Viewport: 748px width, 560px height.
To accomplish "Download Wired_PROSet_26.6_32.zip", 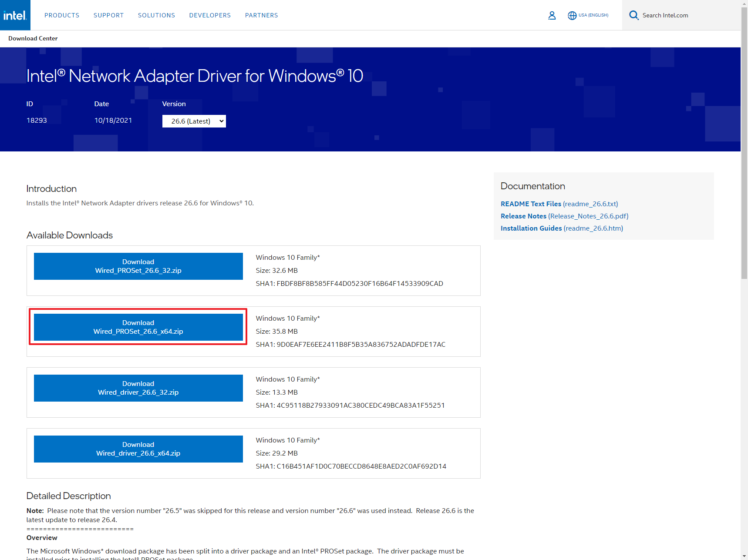I will click(x=138, y=266).
